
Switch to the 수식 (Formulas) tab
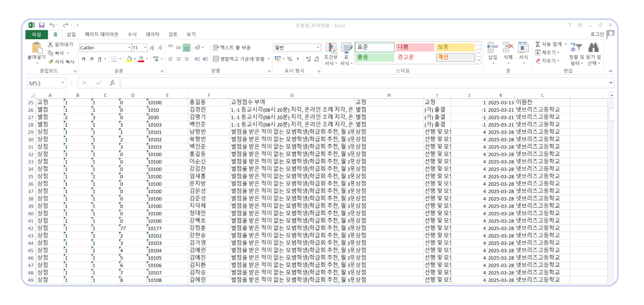pos(132,34)
